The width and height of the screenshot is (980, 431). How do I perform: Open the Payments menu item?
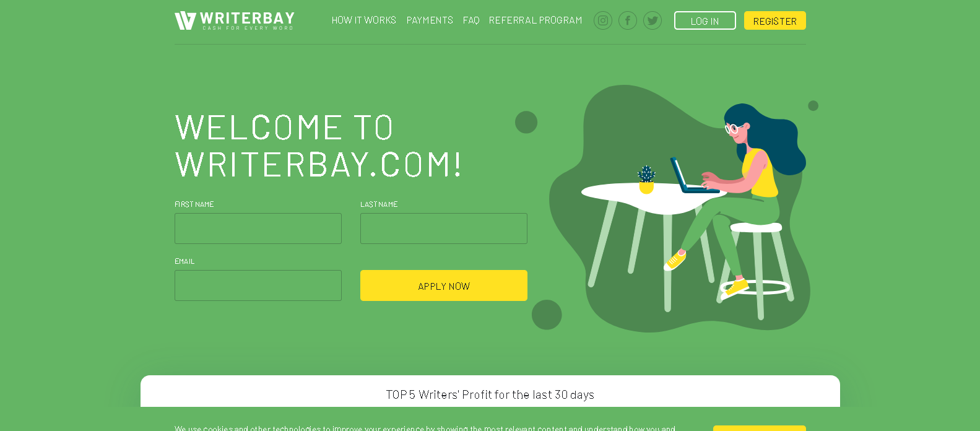(430, 20)
